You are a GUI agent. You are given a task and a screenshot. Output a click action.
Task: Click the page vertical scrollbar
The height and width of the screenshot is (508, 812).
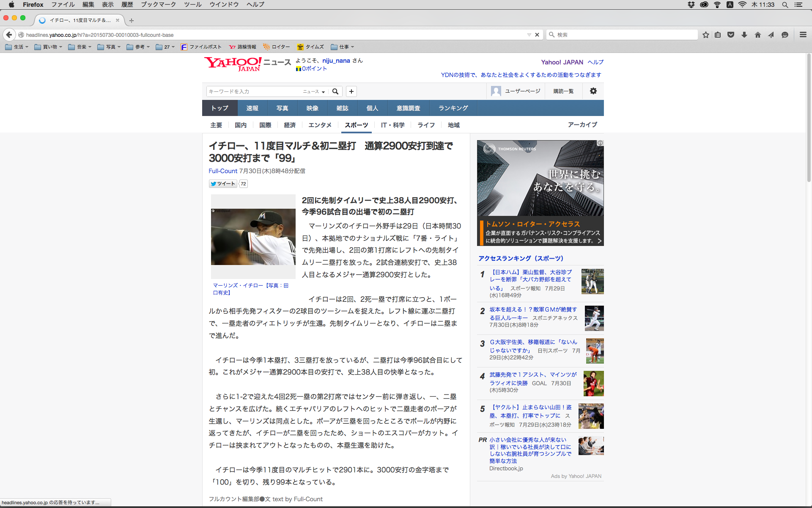809,119
